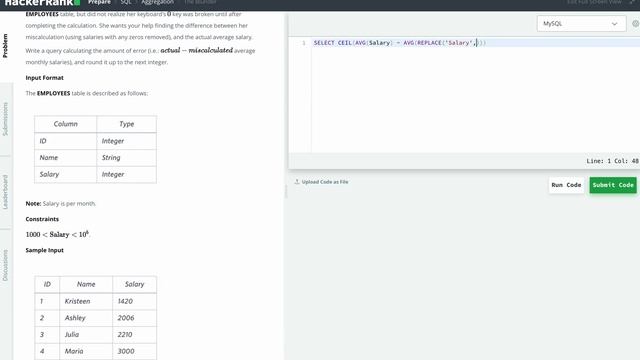Click salary value 2210

click(x=124, y=334)
